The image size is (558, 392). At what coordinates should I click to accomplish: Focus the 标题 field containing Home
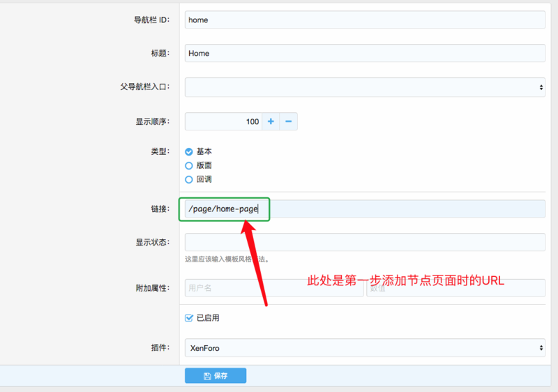pos(364,53)
